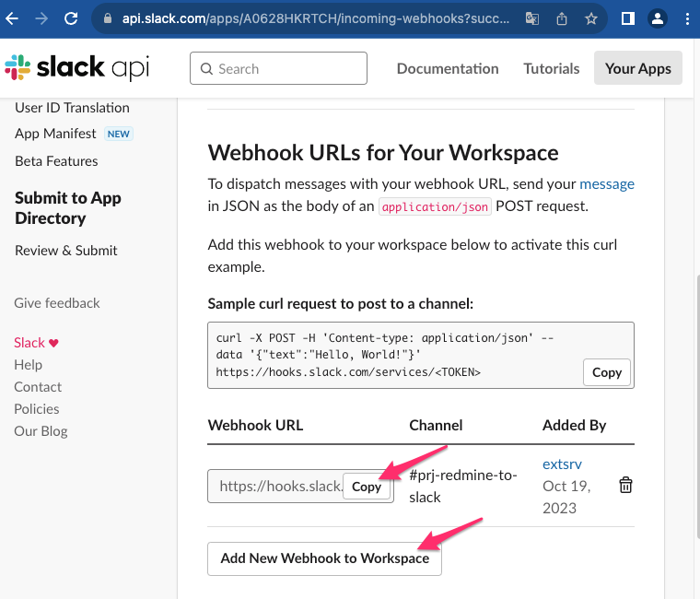Viewport: 700px width, 599px height.
Task: Click the Channel column header
Action: pos(436,425)
